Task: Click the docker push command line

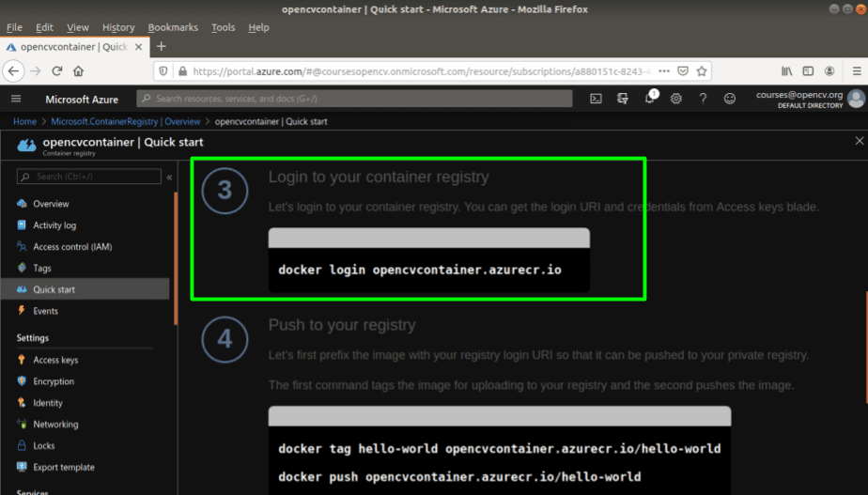Action: pos(459,477)
